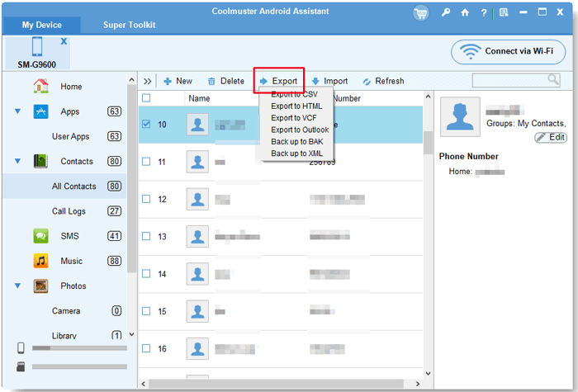
Task: Click Import toolbar button
Action: (x=329, y=81)
